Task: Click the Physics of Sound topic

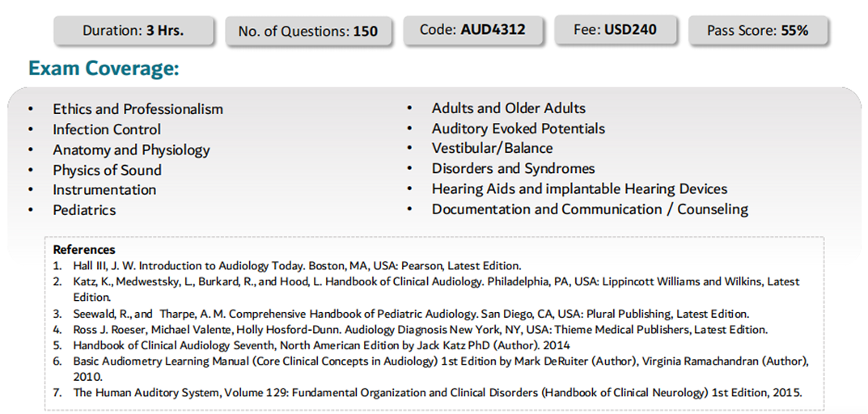Action: pos(108,170)
